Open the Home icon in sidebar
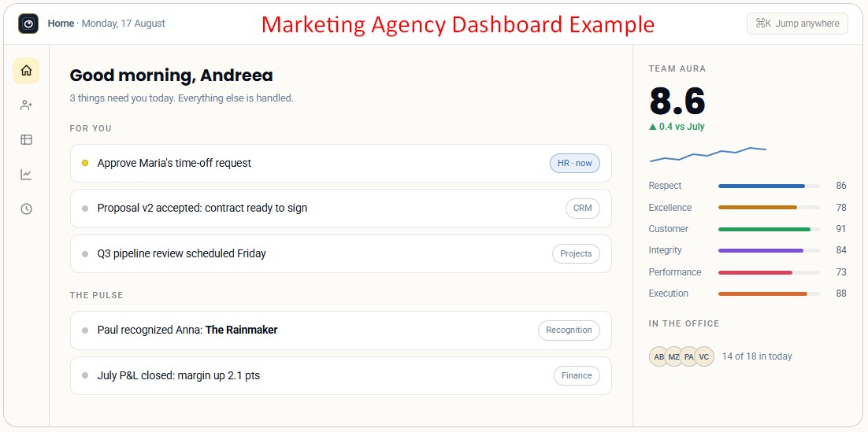868x432 pixels. pyautogui.click(x=26, y=71)
